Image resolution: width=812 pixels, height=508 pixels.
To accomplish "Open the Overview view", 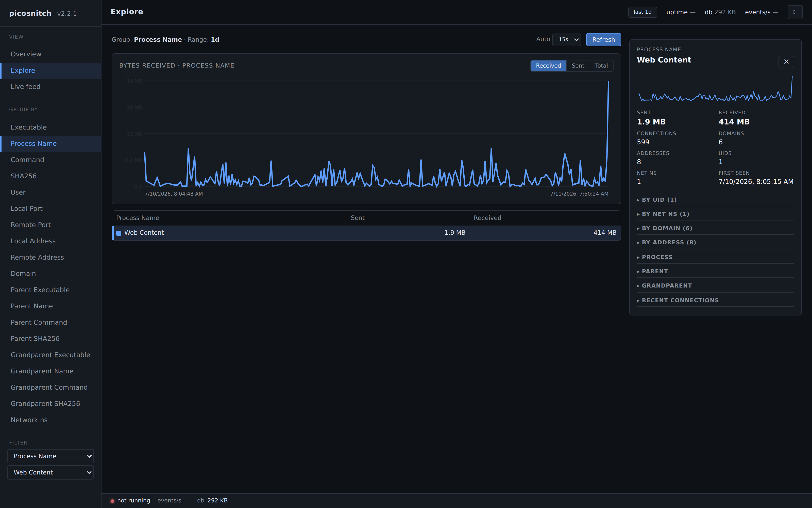I will (x=51, y=54).
